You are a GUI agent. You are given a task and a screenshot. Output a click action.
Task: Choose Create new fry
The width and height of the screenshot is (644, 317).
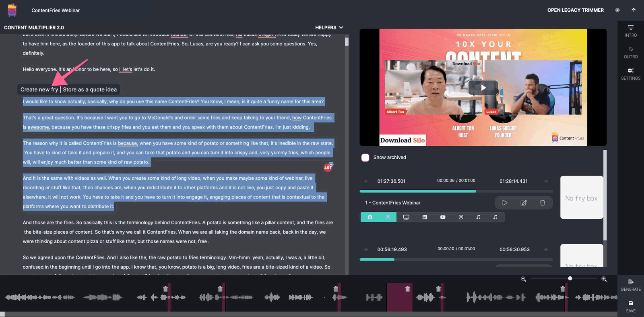pos(39,89)
